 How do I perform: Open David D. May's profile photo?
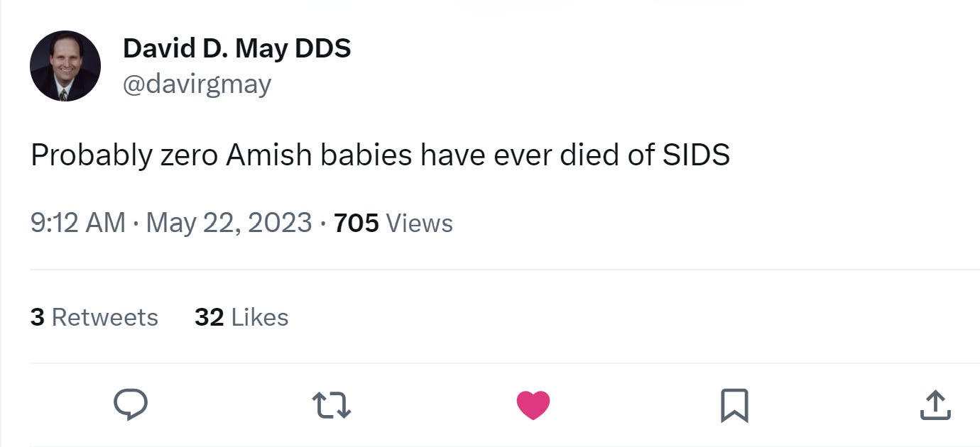[65, 66]
